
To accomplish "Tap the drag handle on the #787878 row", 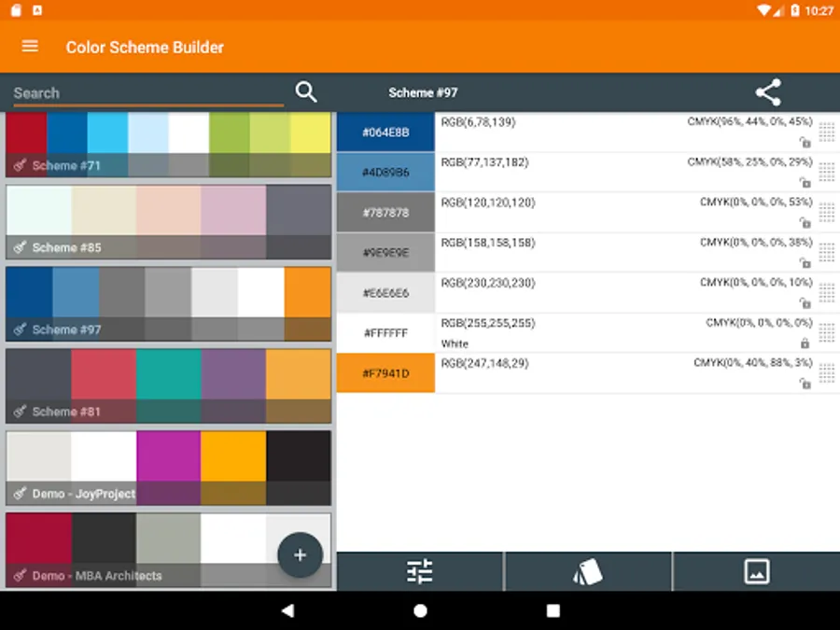I will click(x=827, y=212).
